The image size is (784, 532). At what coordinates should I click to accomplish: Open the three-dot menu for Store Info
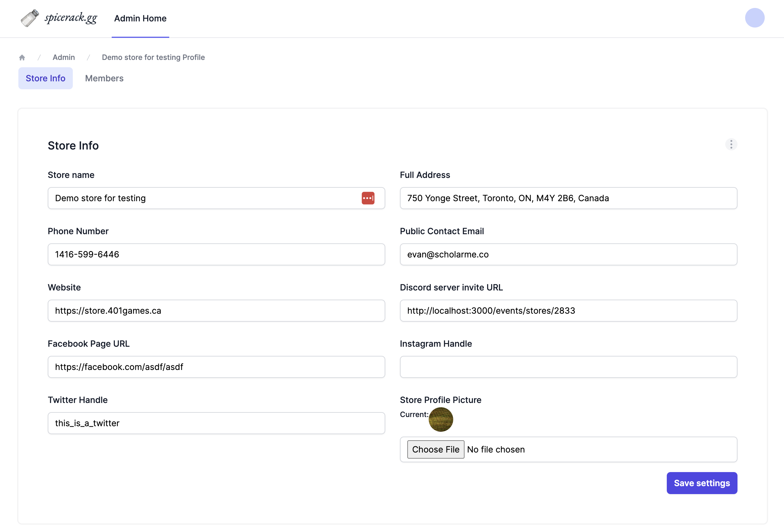[731, 144]
